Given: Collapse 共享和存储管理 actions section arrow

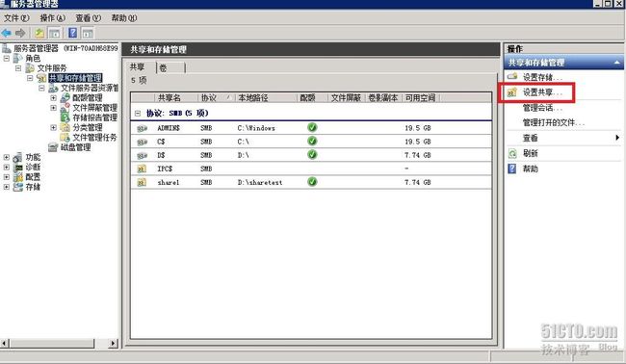Looking at the screenshot, I should click(x=616, y=63).
